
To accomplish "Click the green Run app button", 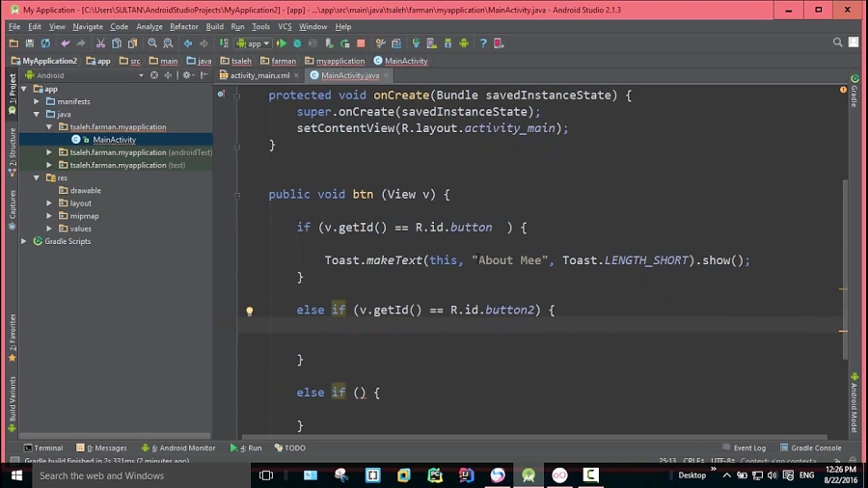I will [282, 43].
